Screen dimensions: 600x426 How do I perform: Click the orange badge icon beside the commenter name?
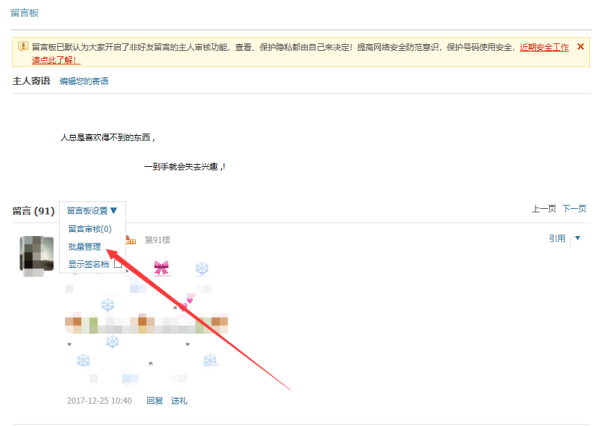[130, 240]
